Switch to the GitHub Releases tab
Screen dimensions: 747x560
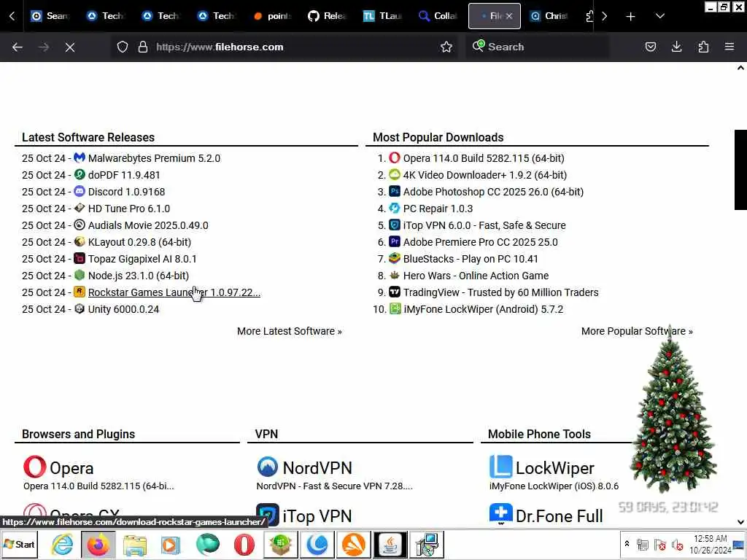326,16
